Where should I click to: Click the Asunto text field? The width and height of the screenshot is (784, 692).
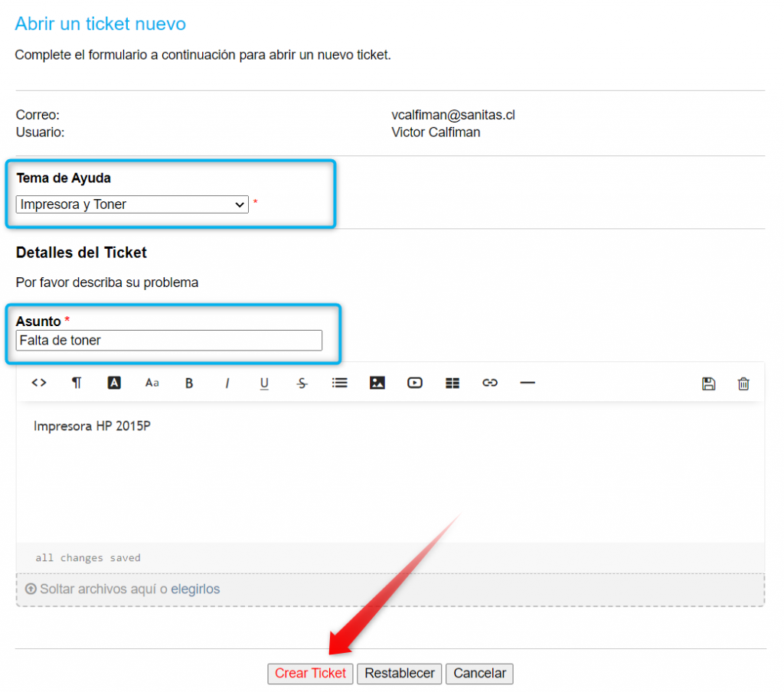point(168,340)
